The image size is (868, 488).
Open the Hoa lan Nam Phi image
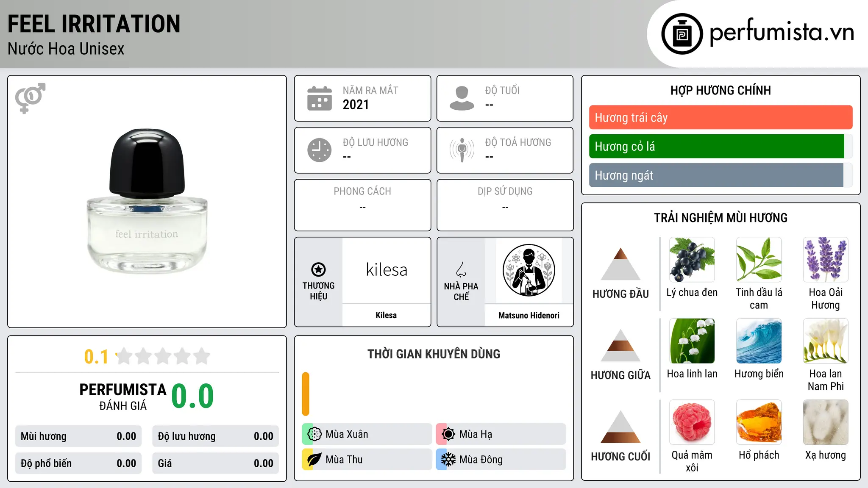tap(826, 341)
